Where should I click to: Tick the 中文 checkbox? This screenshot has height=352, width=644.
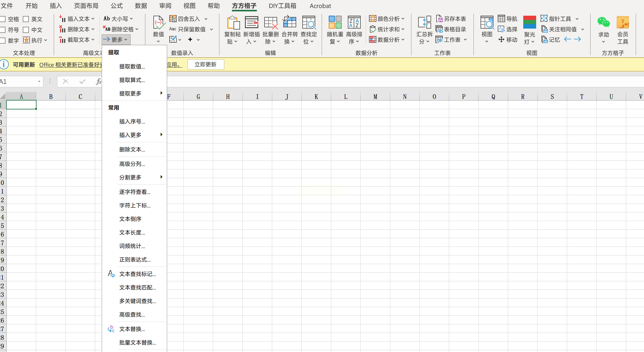(x=26, y=30)
